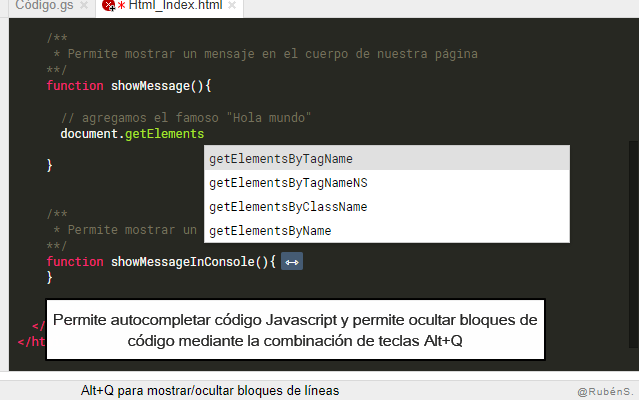640x400 pixels.
Task: Select getElementsByName autocomplete option
Action: point(387,231)
